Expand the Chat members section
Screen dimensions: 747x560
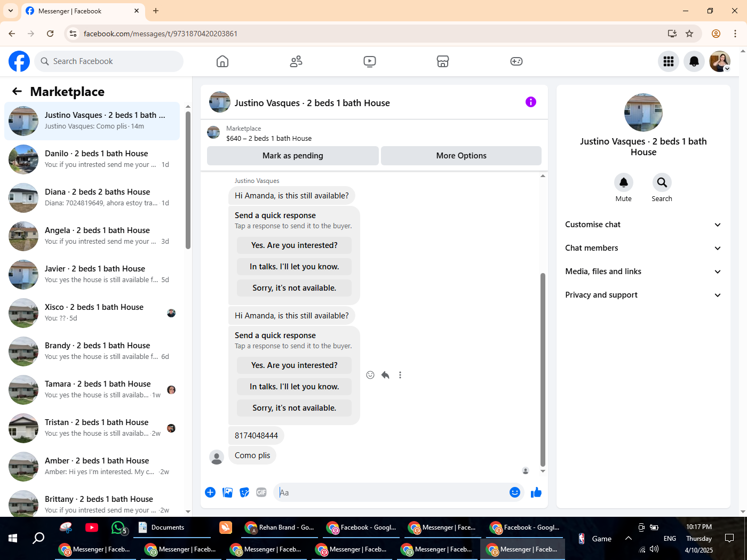[x=643, y=248]
